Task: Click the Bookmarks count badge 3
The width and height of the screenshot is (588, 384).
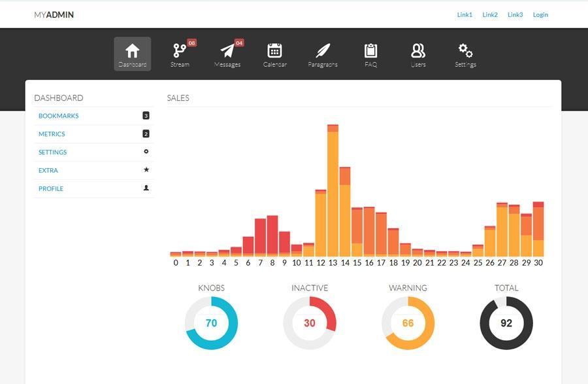Action: coord(146,116)
